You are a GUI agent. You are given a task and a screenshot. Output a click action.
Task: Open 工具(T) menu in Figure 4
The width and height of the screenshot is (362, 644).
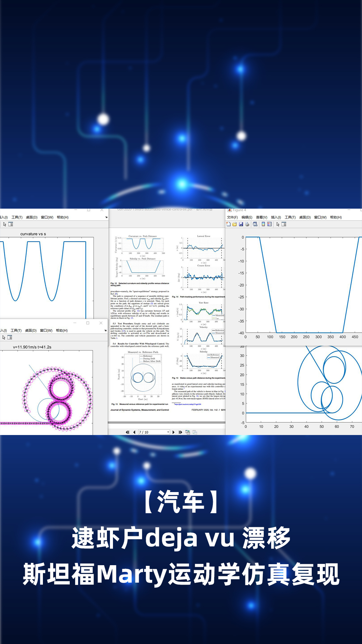[x=290, y=217]
